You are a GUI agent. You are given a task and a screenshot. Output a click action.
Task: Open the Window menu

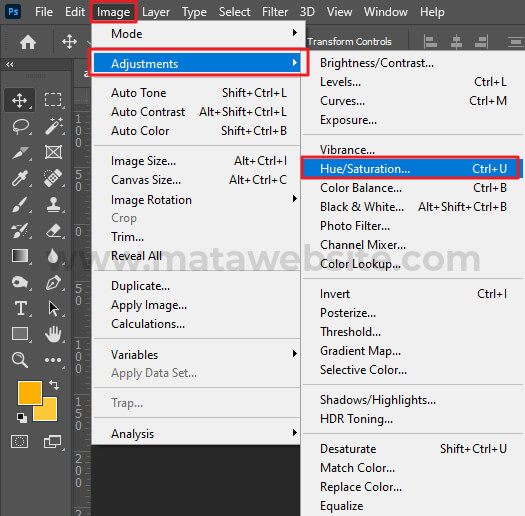pyautogui.click(x=385, y=12)
